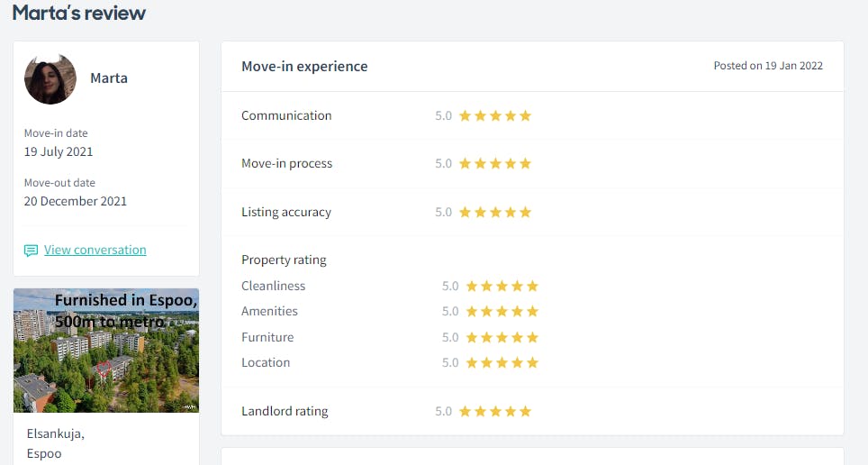Click the Amenities star rating
Image resolution: width=868 pixels, height=465 pixels.
pos(502,311)
